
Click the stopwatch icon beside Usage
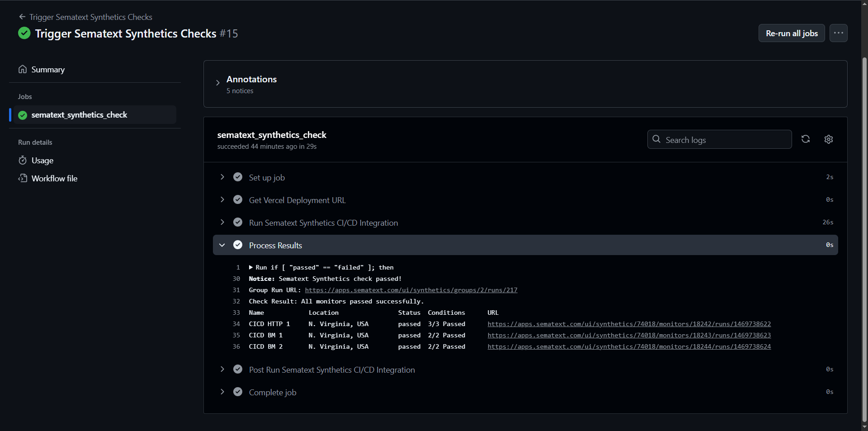pyautogui.click(x=23, y=160)
